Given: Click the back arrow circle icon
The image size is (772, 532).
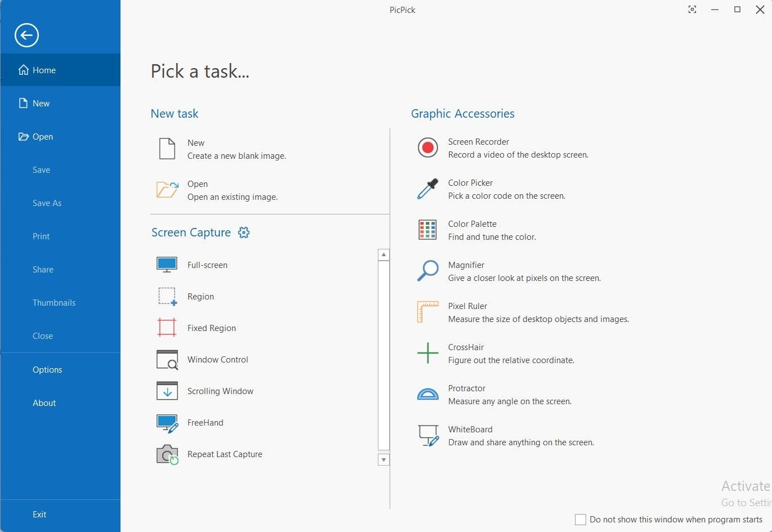Looking at the screenshot, I should coord(26,35).
